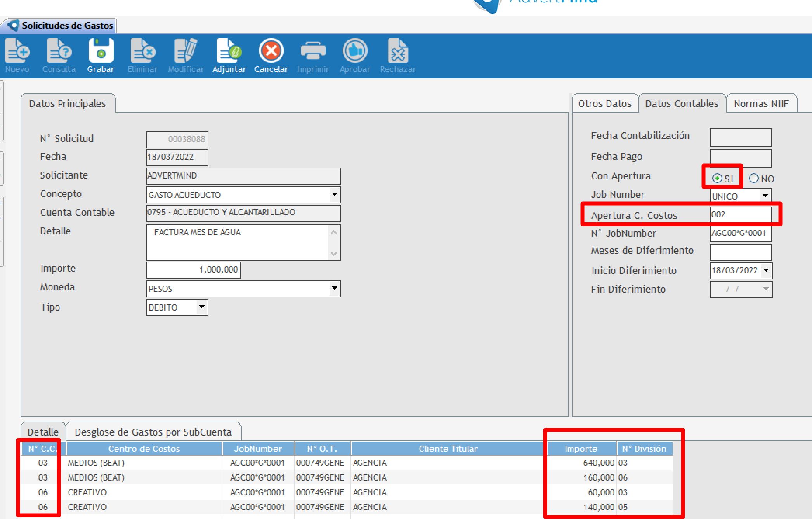The image size is (812, 519).
Task: Click the Eliminar document icon
Action: point(142,51)
